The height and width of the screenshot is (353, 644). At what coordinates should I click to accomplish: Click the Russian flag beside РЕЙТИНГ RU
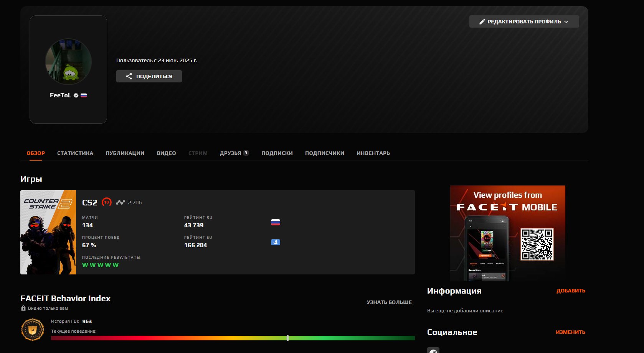click(276, 222)
